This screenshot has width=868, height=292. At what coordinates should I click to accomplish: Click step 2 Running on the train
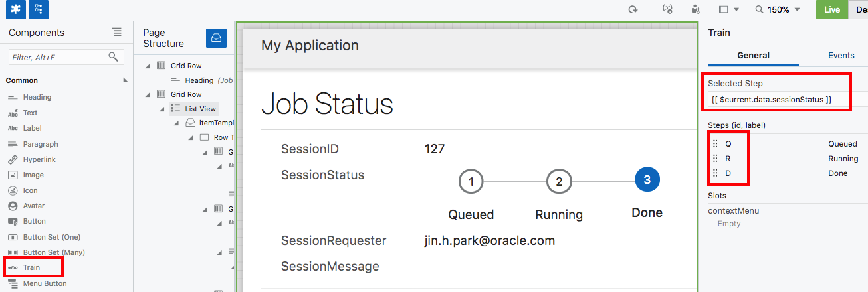[x=559, y=181]
